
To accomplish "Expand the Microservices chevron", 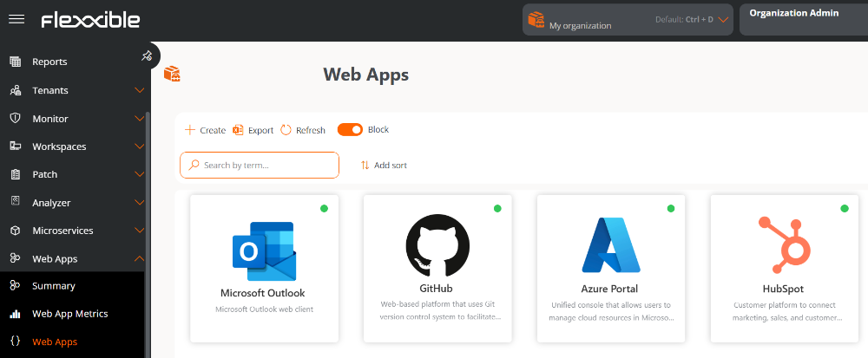I will pyautogui.click(x=140, y=231).
